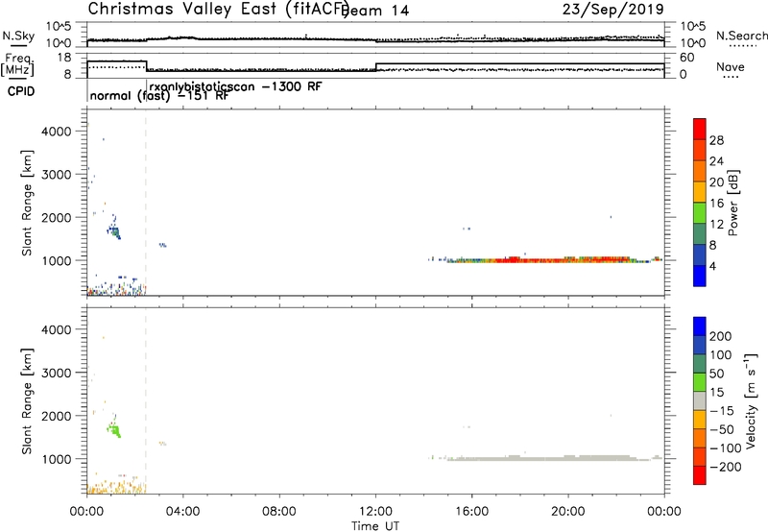The width and height of the screenshot is (768, 532).
Task: Click the '1000' tick in the velocity panel
Action: (x=57, y=459)
